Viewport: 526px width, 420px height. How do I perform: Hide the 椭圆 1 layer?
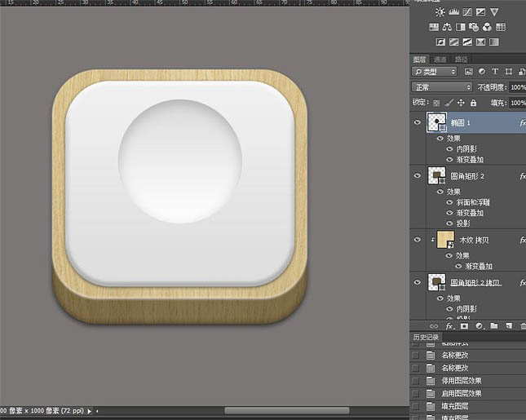(418, 123)
